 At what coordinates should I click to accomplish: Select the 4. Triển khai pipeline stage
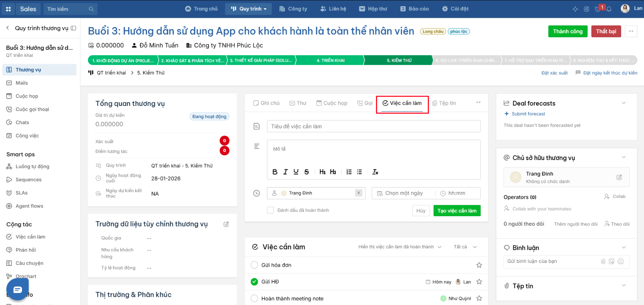click(330, 60)
